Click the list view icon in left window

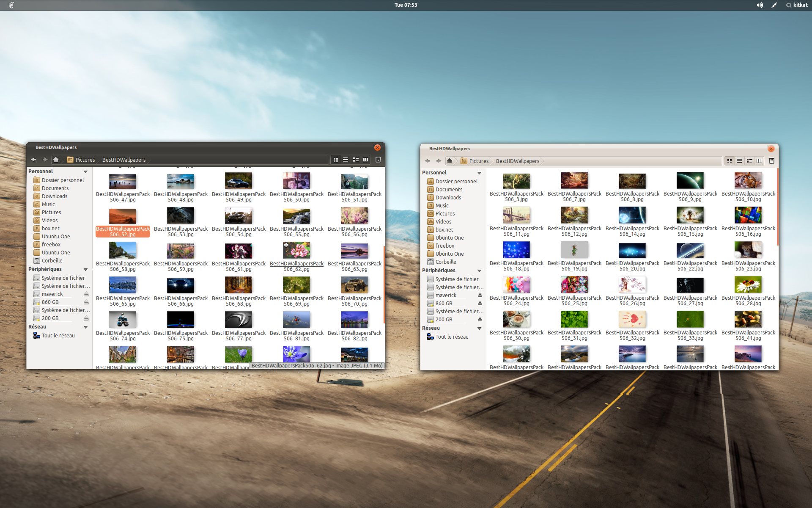pyautogui.click(x=346, y=159)
